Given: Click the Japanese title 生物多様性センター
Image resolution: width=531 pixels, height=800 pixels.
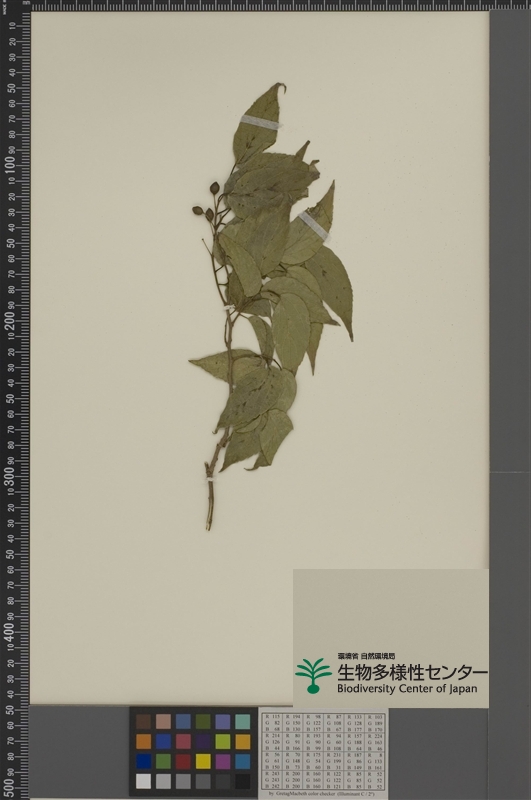Looking at the screenshot, I should [412, 671].
